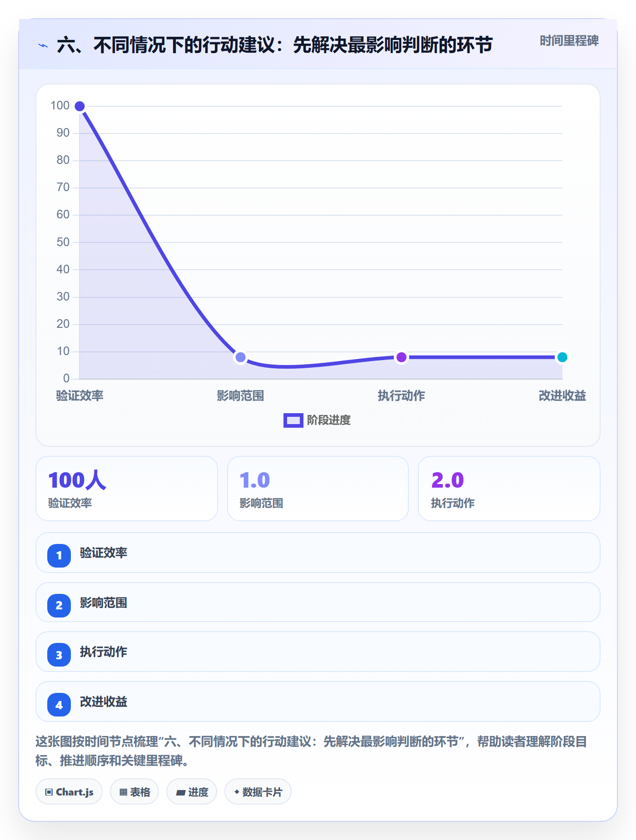Toggle the 阶段进度 legend swatch

coord(293,420)
